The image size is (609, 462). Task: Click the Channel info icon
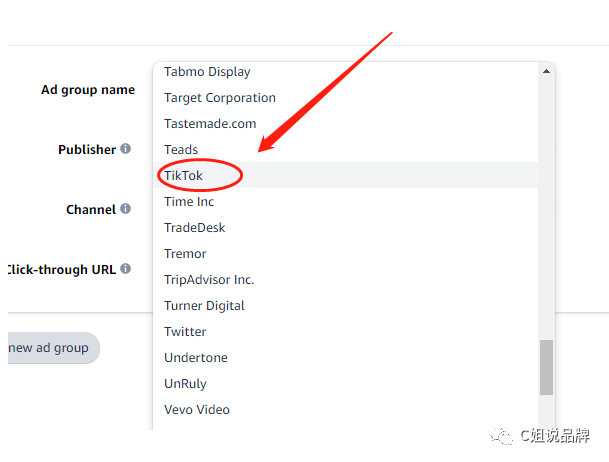125,209
